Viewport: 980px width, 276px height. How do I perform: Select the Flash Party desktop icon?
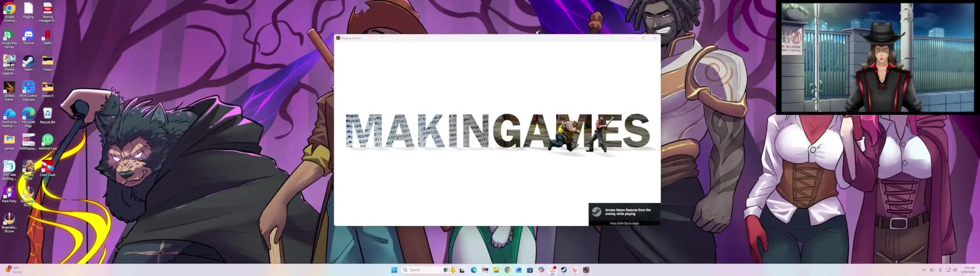pyautogui.click(x=9, y=194)
